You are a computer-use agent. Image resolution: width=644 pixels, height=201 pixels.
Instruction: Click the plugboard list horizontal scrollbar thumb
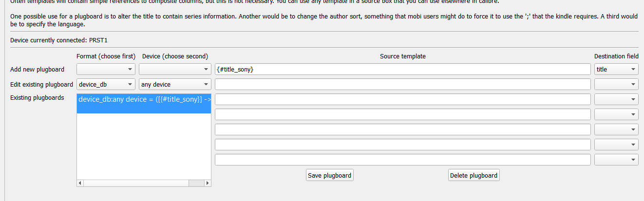tap(136, 183)
